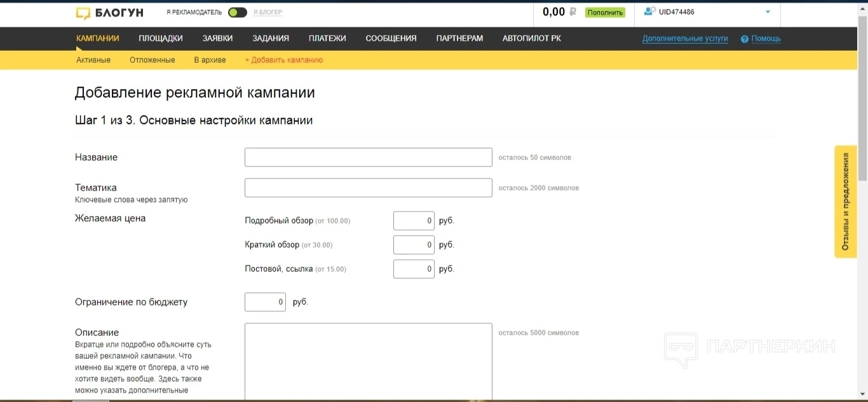This screenshot has height=402, width=868.
Task: Show Активные campaigns
Action: 93,60
